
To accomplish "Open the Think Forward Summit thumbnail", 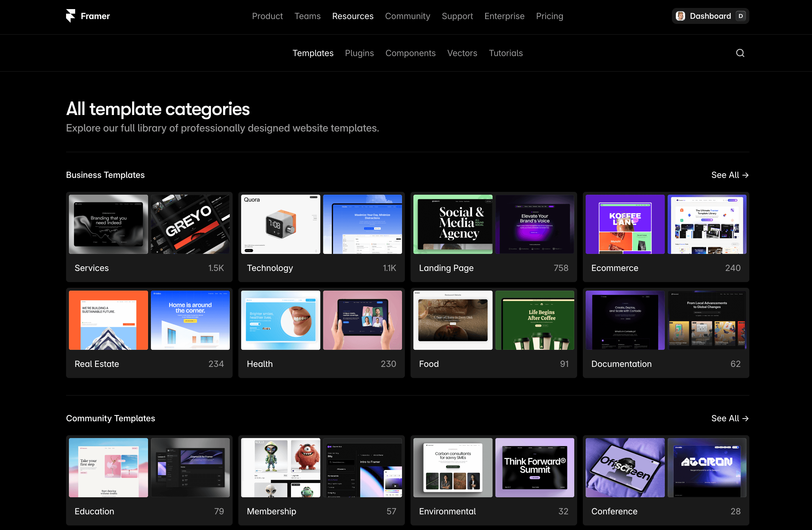I will click(534, 467).
